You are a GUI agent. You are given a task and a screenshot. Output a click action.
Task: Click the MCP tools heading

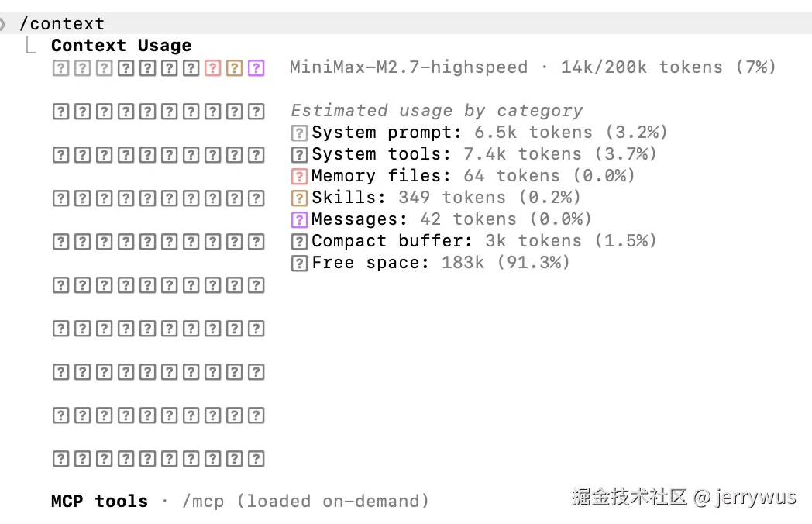click(x=99, y=502)
